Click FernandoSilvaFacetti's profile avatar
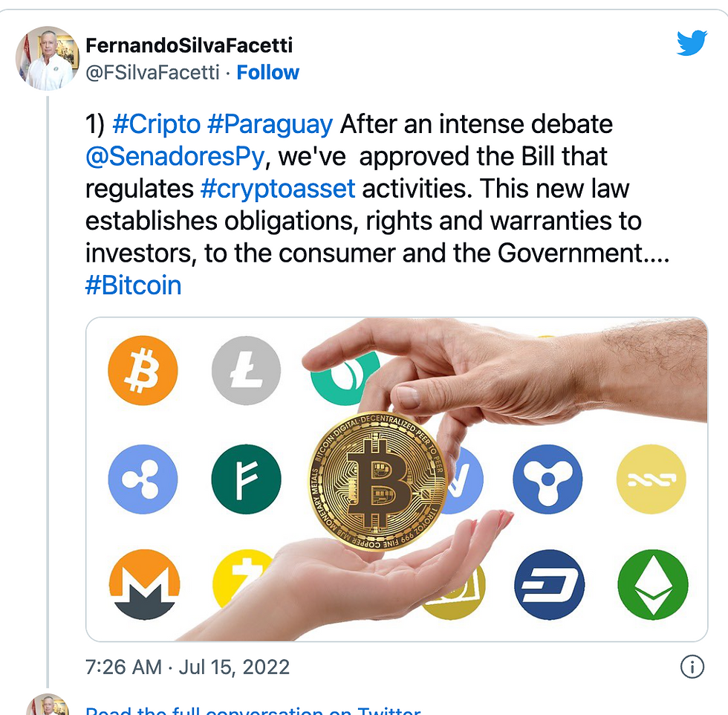Screen dimensions: 728x715 click(48, 58)
